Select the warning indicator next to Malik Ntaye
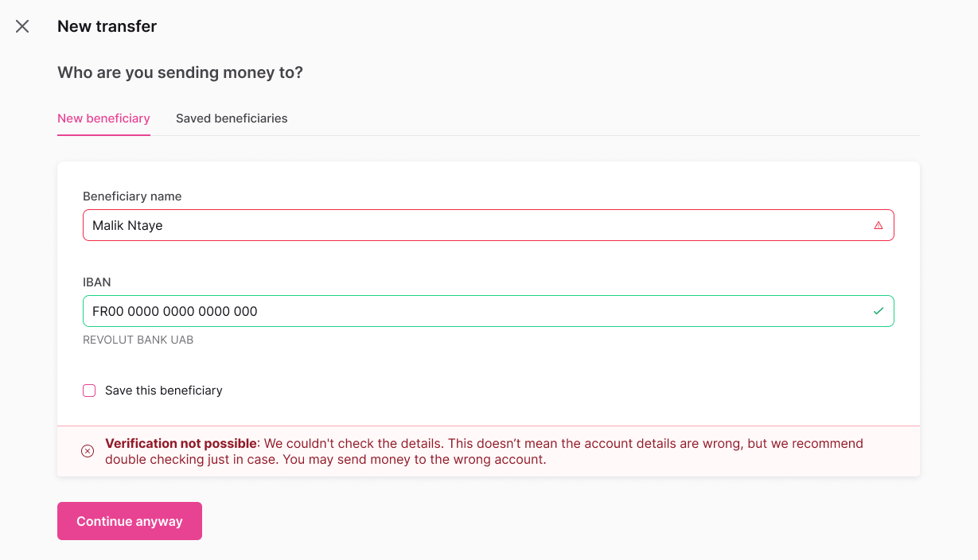The height and width of the screenshot is (560, 978). tap(879, 225)
